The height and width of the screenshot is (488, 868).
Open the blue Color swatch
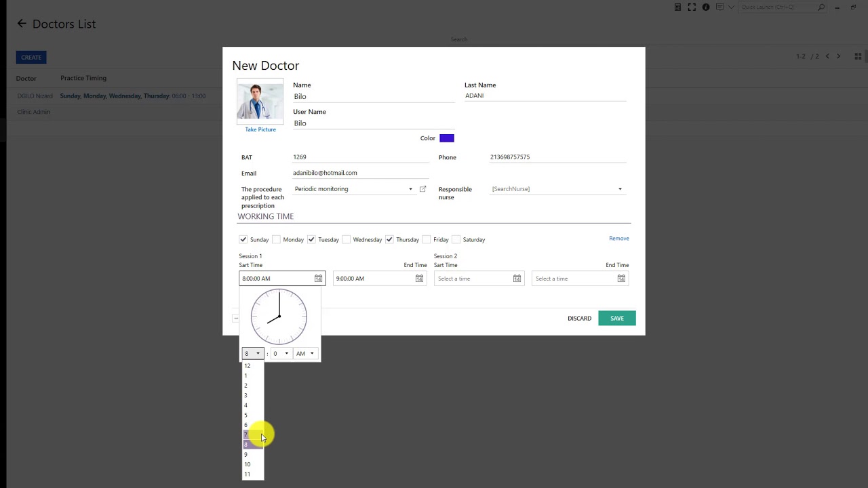[x=447, y=138]
